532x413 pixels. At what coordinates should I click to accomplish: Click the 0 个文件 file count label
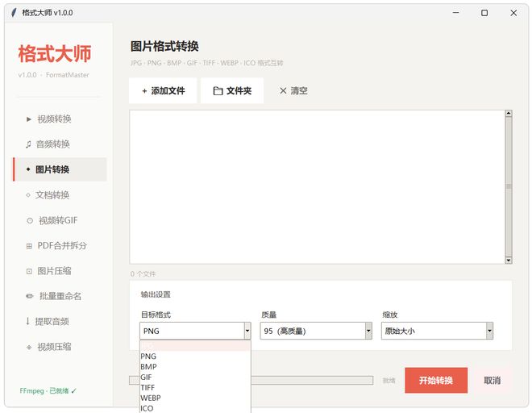tap(143, 273)
